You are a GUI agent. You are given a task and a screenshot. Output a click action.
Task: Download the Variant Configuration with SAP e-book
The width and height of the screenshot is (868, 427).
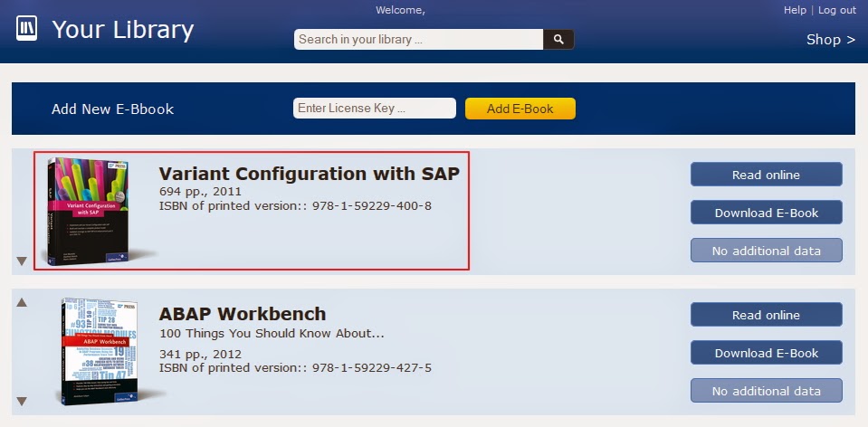point(766,213)
